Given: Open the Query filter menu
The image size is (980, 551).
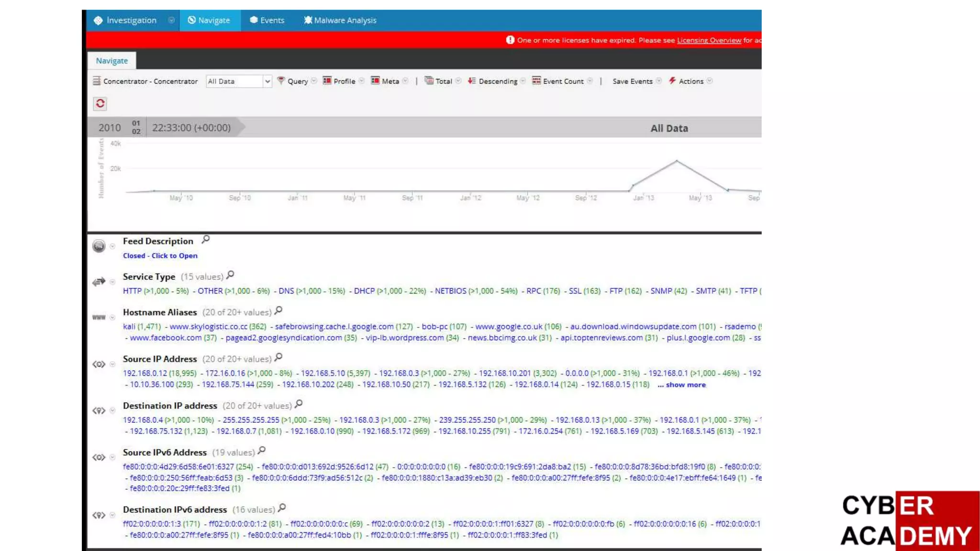Looking at the screenshot, I should pyautogui.click(x=297, y=81).
